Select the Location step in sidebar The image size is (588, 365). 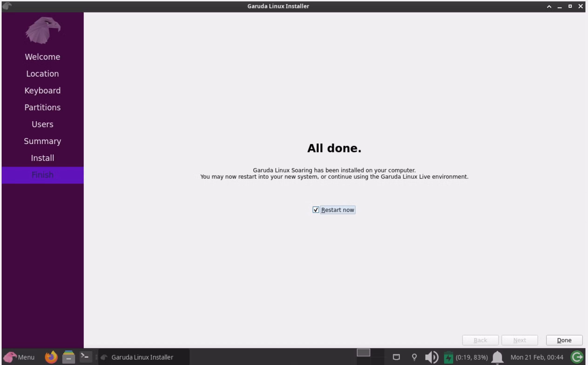(43, 74)
